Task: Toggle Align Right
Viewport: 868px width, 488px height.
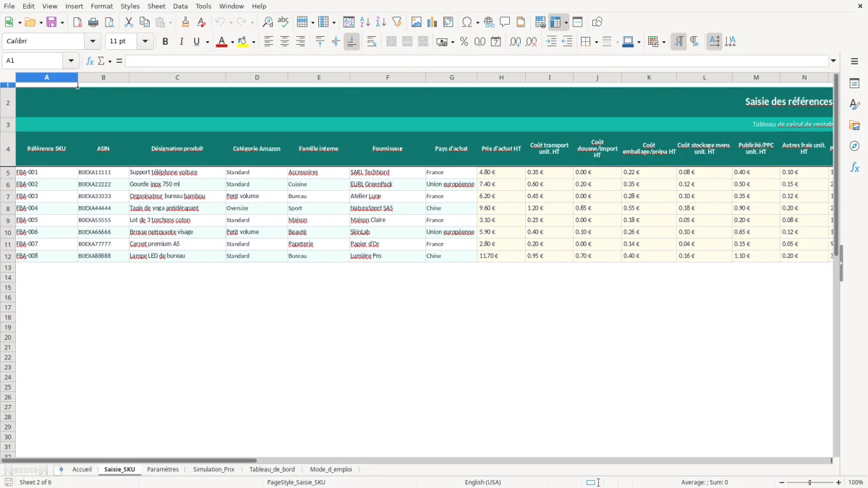Action: click(301, 42)
